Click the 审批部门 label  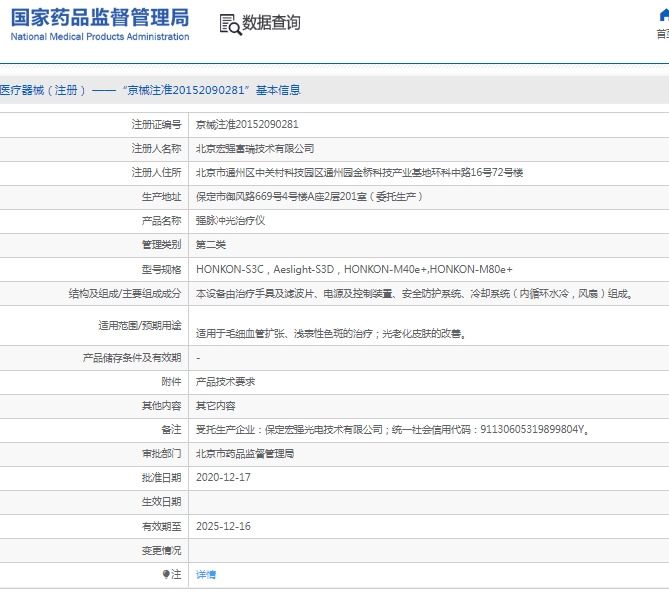click(x=162, y=453)
